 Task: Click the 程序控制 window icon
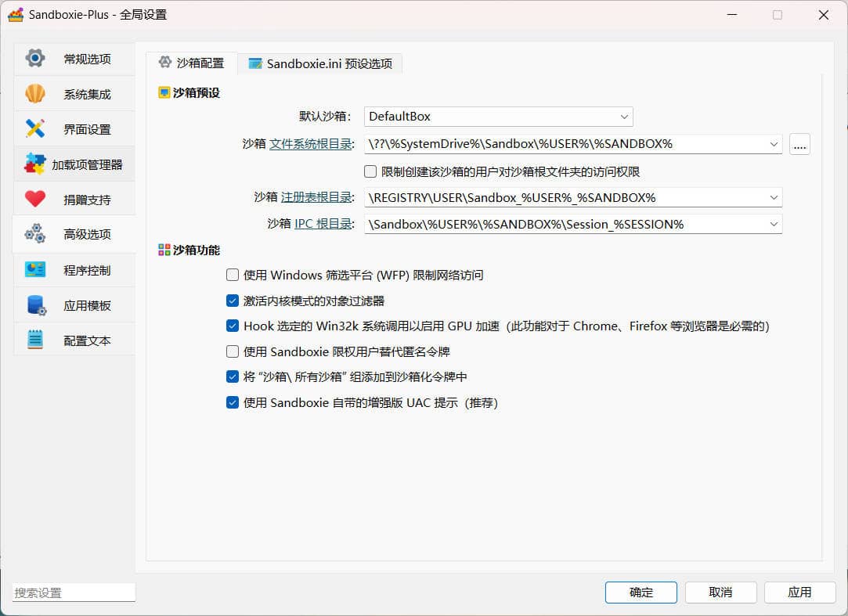pos(35,269)
